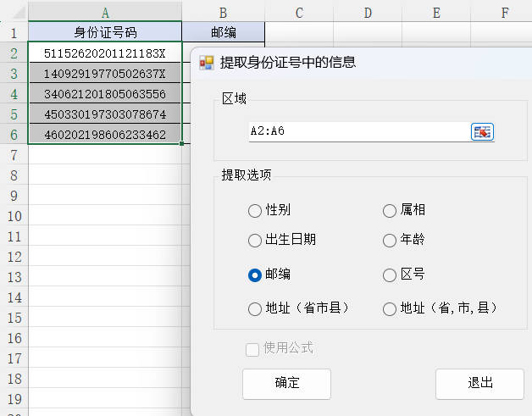
Task: Select the 性别 radio option
Action: [x=254, y=210]
